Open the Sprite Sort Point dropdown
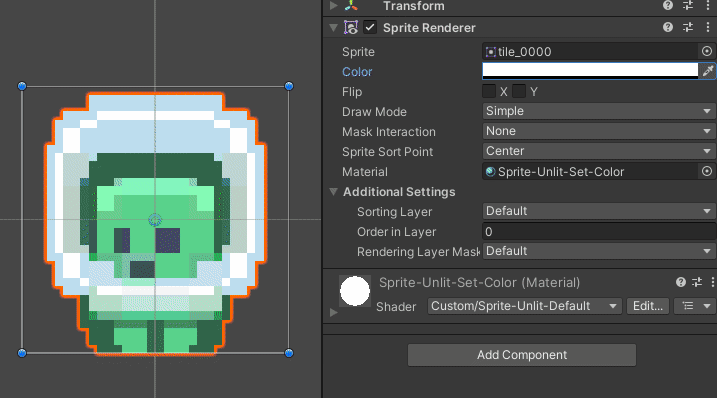This screenshot has width=717, height=398. (x=599, y=151)
